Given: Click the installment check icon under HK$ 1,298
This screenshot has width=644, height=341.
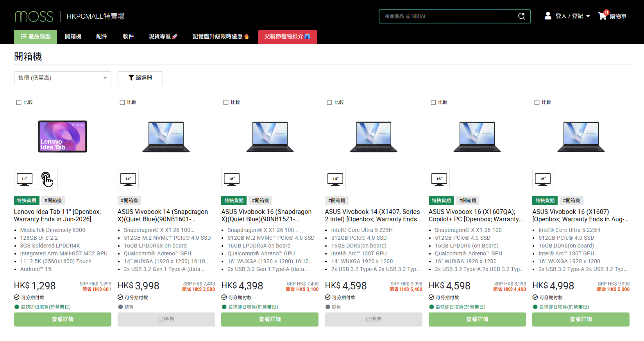Looking at the screenshot, I should [x=17, y=297].
